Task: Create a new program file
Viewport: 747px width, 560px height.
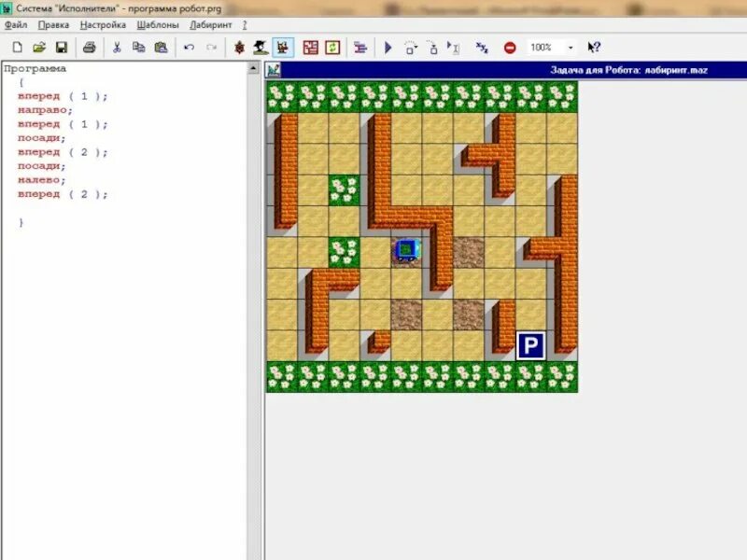Action: 18,48
